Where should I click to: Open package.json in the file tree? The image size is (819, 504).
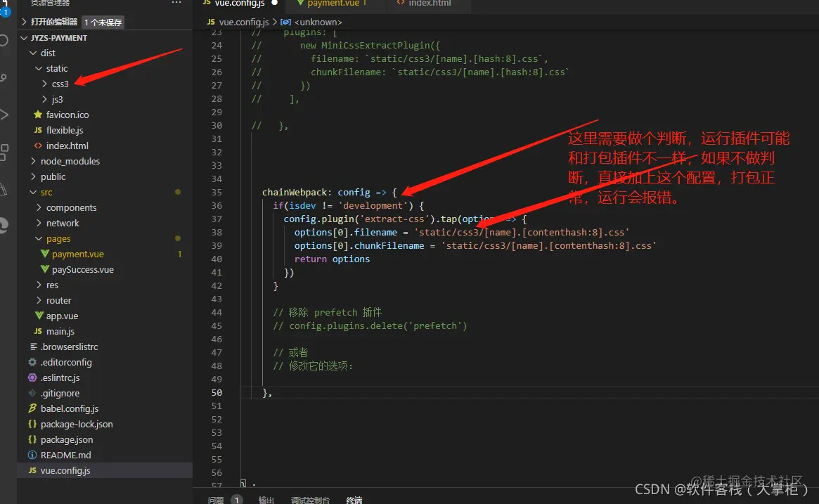coord(67,439)
